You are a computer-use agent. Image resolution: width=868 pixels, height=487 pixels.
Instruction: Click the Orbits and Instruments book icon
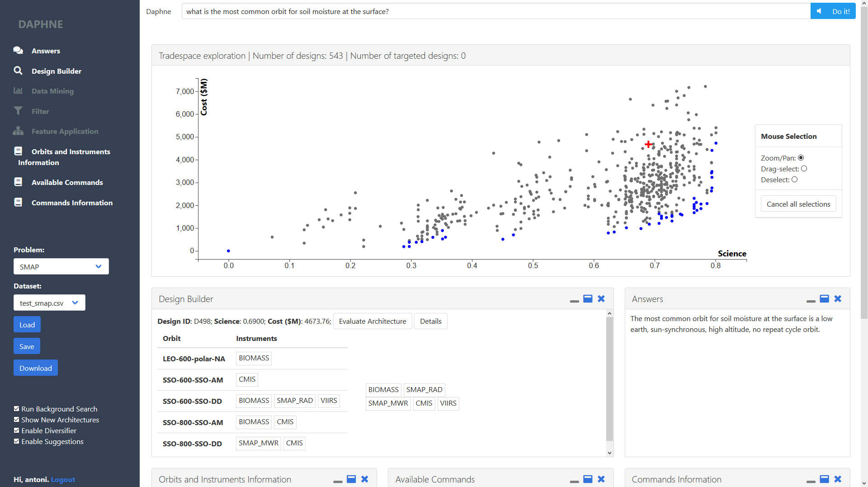(18, 151)
